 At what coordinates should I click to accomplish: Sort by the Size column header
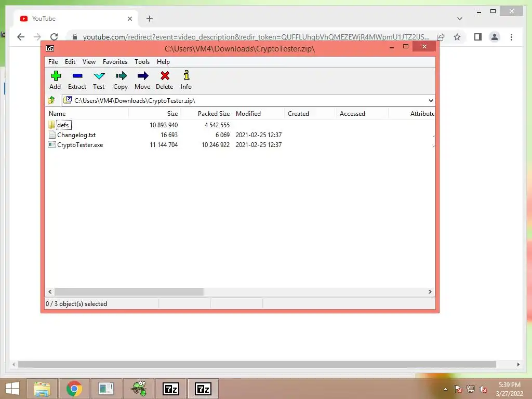click(x=154, y=114)
